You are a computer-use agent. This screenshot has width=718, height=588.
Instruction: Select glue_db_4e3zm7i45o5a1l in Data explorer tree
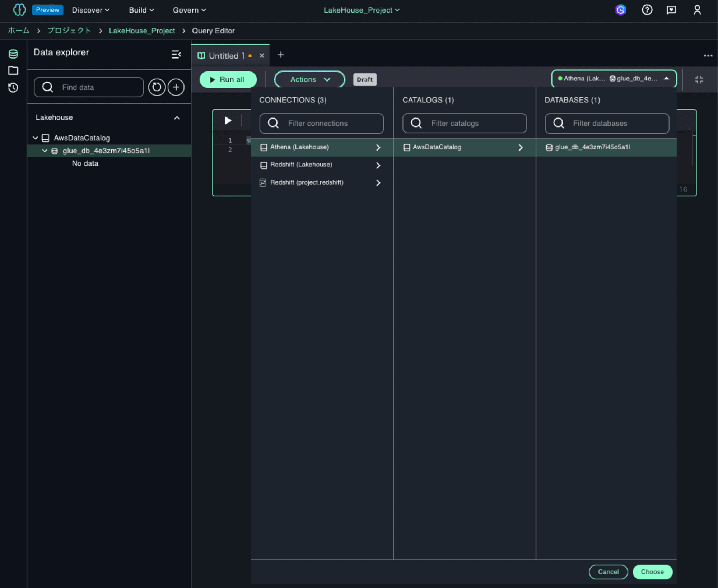pyautogui.click(x=106, y=151)
